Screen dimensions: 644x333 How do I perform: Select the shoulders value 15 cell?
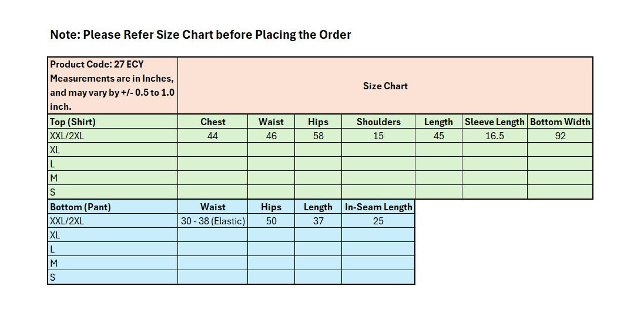point(378,136)
